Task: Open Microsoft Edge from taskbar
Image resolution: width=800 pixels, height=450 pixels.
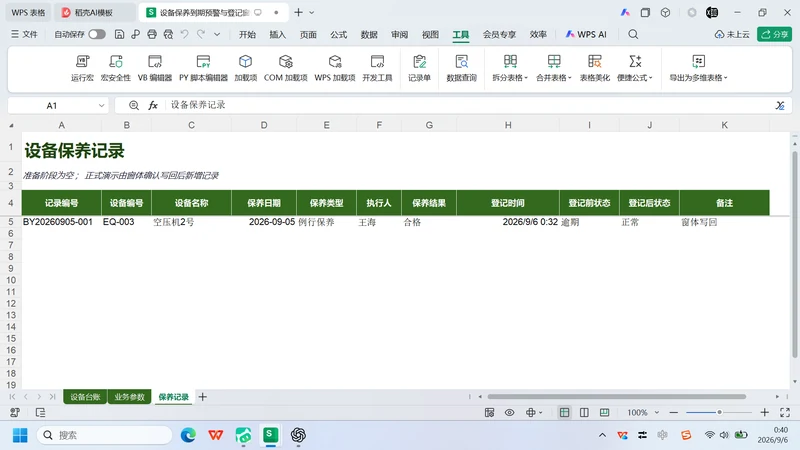Action: click(x=188, y=435)
